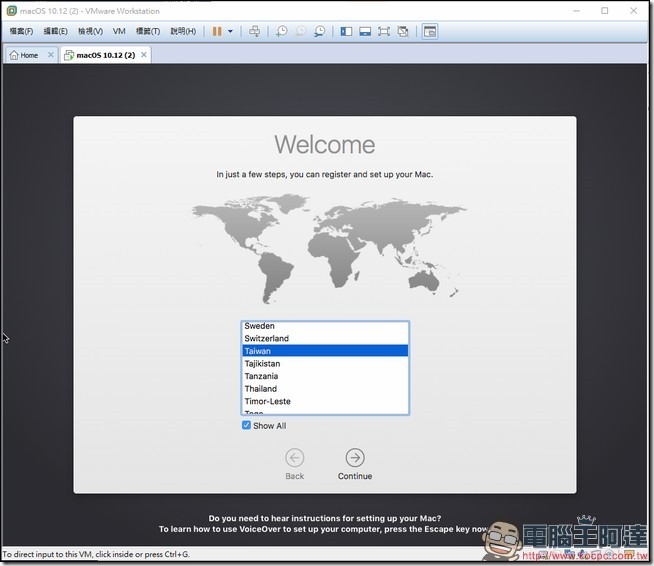Open the 說明(H) menu
The width and height of the screenshot is (654, 566).
coord(183,31)
